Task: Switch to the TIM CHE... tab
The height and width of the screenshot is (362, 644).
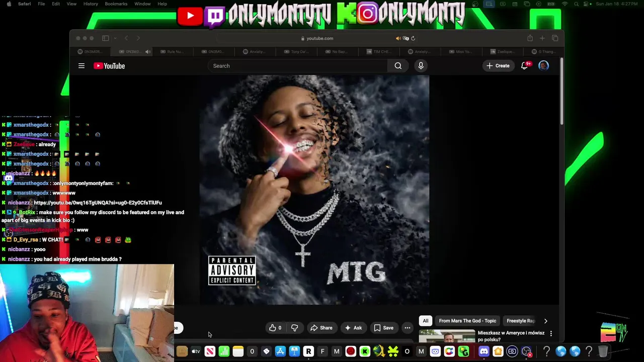Action: (x=379, y=51)
